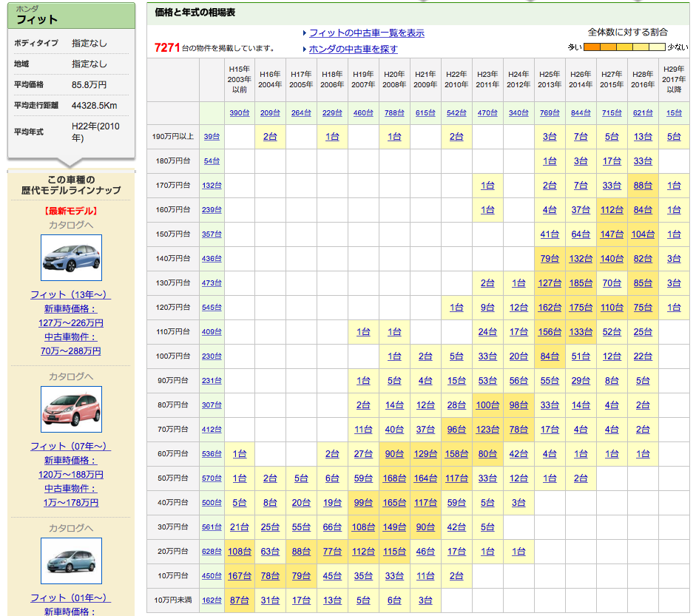Open the 39台 total for 190万円以上 row

212,137
